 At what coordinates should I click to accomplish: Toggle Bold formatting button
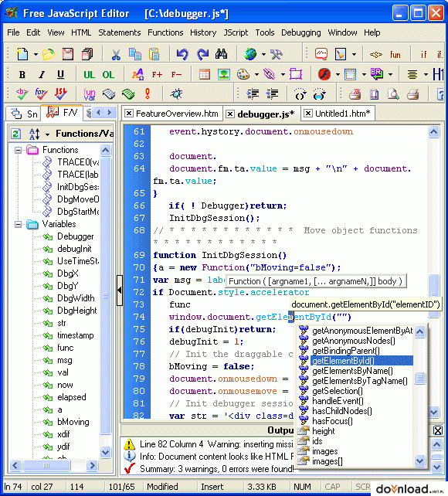click(22, 75)
